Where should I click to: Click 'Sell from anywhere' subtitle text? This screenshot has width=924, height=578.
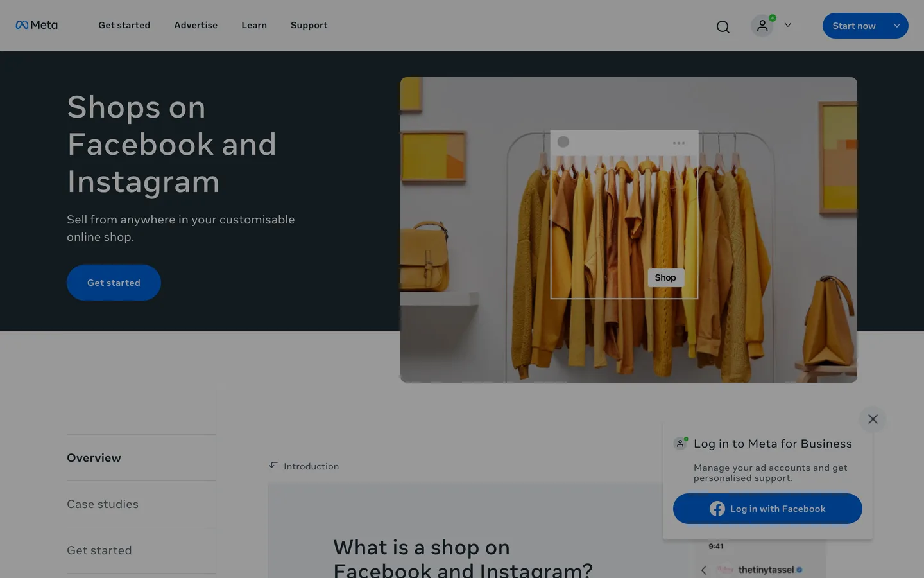point(181,228)
